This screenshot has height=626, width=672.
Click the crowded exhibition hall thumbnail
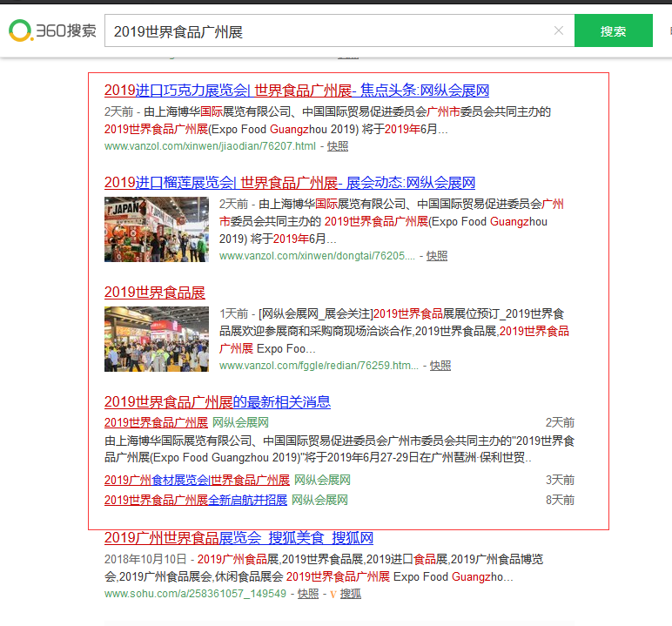(157, 340)
